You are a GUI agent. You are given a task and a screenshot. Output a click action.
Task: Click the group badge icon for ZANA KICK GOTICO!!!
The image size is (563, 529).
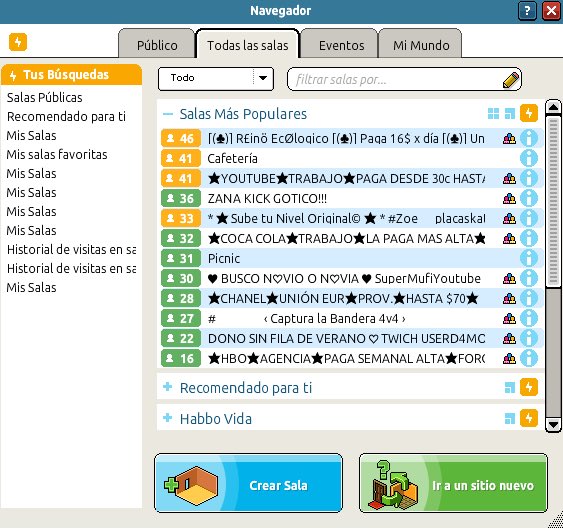coord(509,199)
